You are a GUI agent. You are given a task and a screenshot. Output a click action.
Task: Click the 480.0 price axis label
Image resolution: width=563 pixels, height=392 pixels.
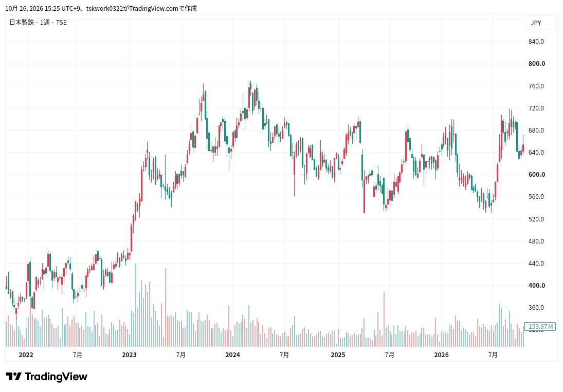[x=536, y=241]
